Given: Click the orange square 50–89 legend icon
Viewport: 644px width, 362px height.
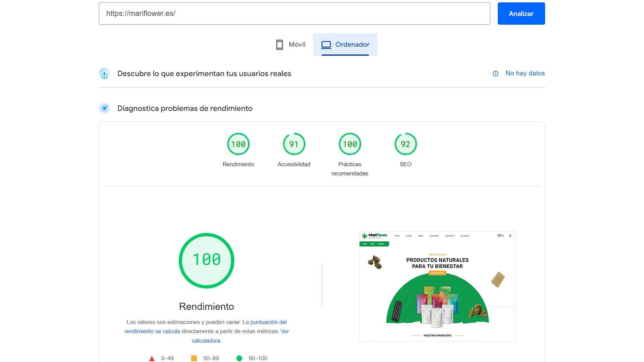Looking at the screenshot, I should coord(194,358).
